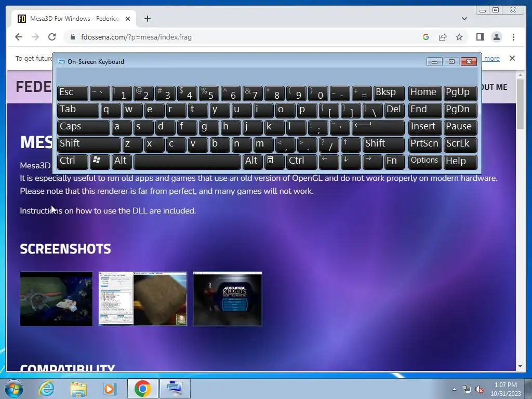Viewport: 532px width, 399px height.
Task: Click the spacebar key
Action: 187,161
